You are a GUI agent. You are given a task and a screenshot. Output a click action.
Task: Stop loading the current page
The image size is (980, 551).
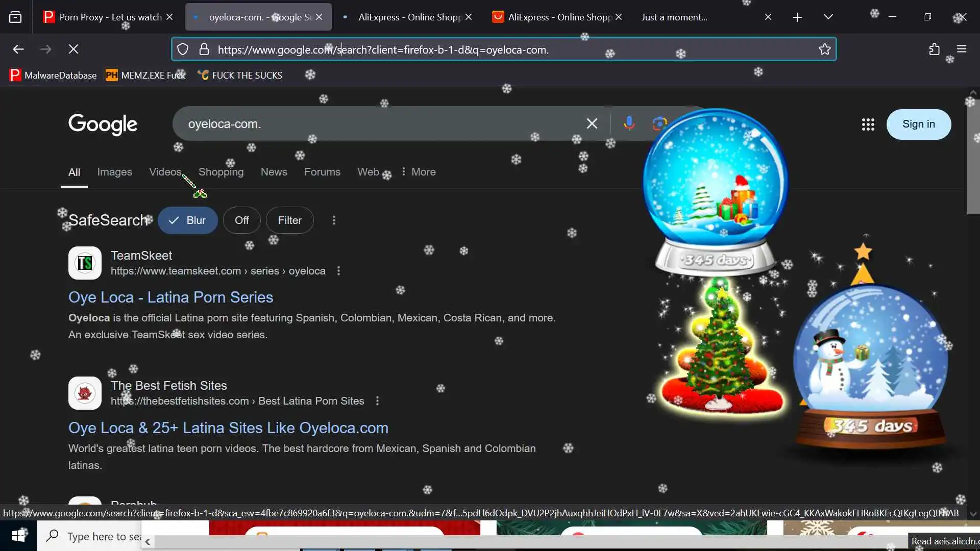(x=73, y=49)
